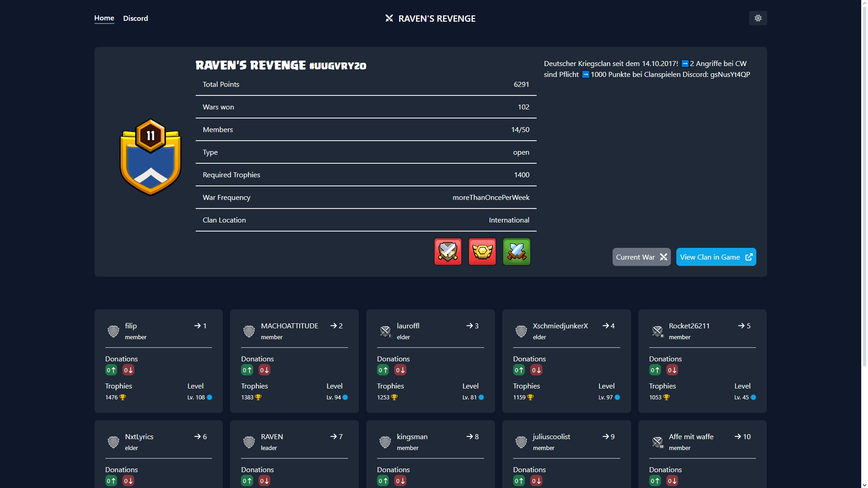Click kingsman's league shield icon

point(385,442)
